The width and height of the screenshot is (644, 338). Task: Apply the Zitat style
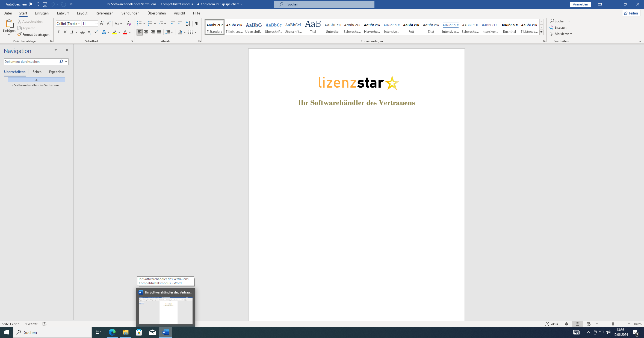pyautogui.click(x=431, y=27)
